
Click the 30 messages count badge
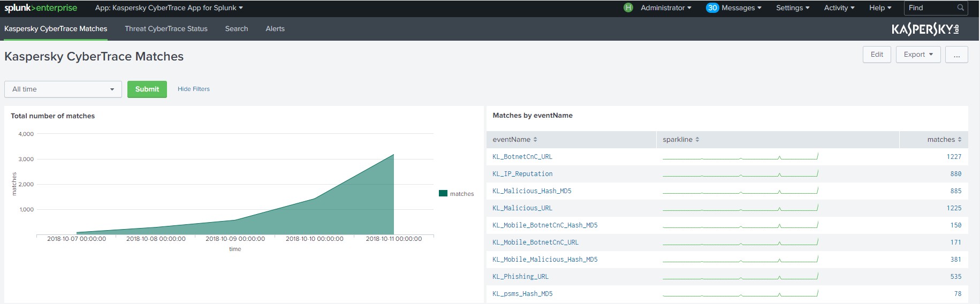(x=712, y=8)
